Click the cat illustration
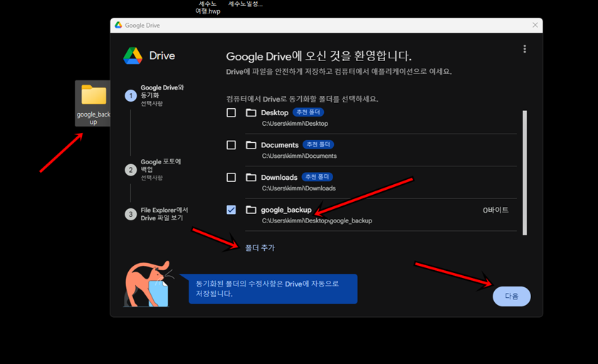This screenshot has height=364, width=598. [149, 284]
